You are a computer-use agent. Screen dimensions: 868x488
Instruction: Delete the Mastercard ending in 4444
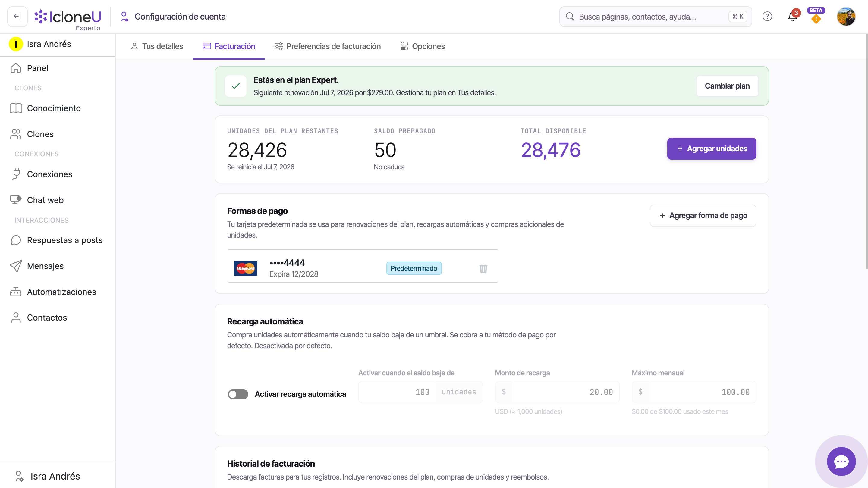coord(483,268)
